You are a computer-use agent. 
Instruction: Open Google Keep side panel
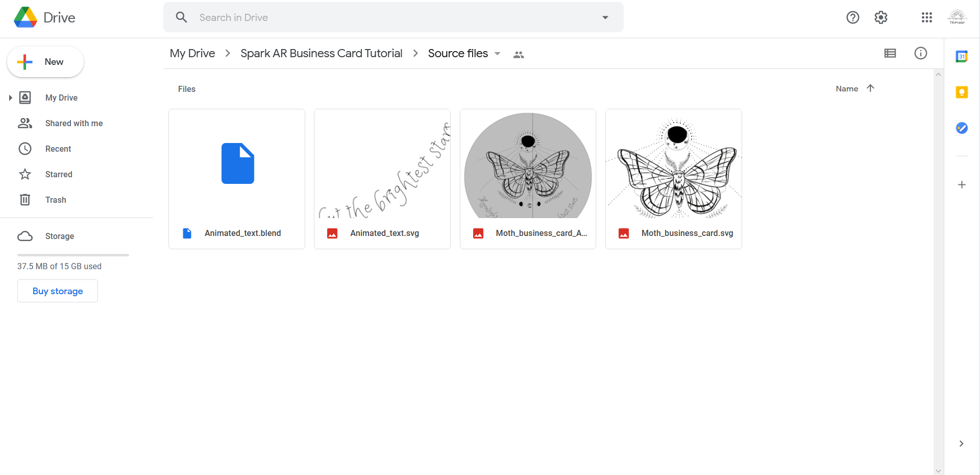pos(962,92)
